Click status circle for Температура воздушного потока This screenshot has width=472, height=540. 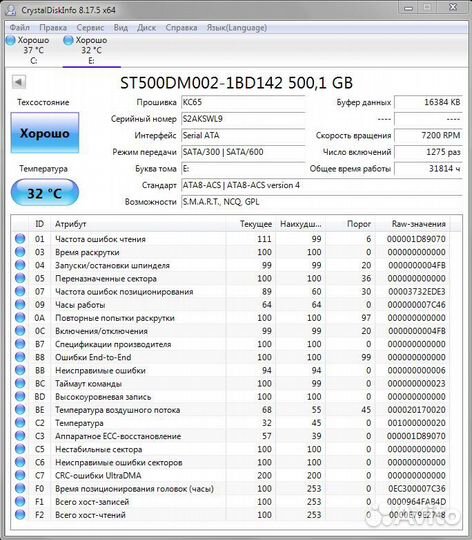coord(20,409)
